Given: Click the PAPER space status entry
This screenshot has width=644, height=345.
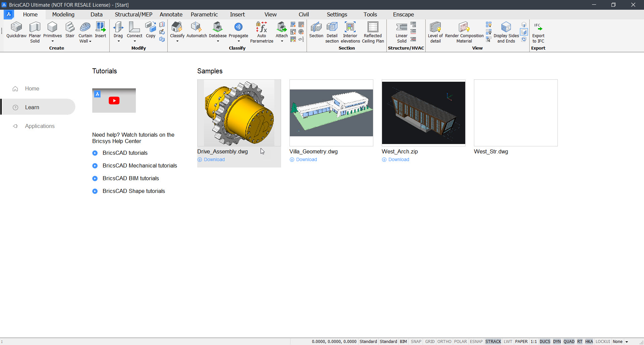Looking at the screenshot, I should pos(521,342).
